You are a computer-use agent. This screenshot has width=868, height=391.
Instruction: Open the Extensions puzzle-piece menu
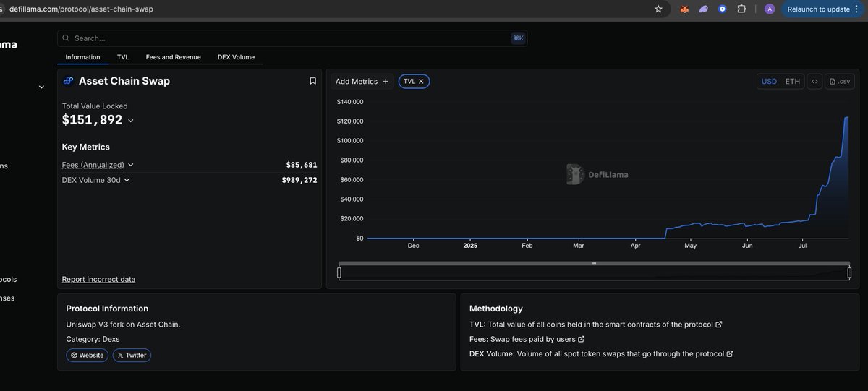741,9
